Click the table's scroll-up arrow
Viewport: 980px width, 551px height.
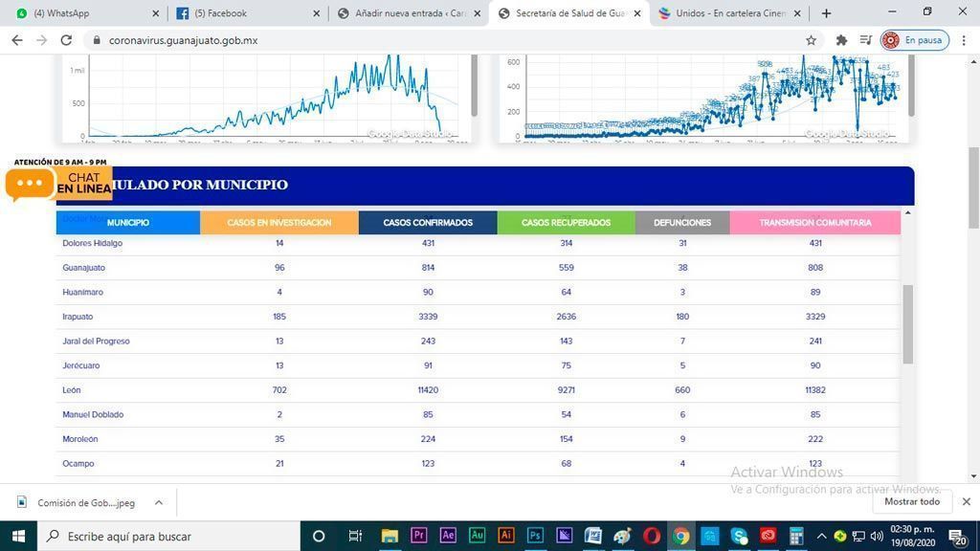(907, 213)
